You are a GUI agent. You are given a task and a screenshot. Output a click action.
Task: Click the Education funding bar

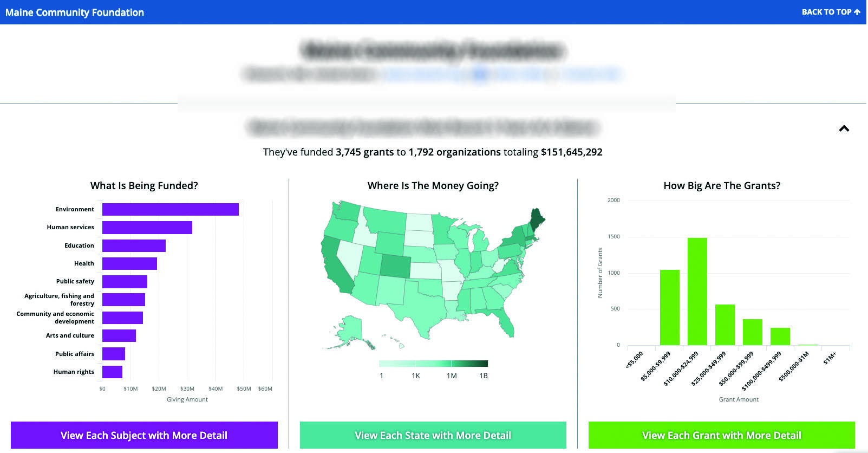coord(134,246)
